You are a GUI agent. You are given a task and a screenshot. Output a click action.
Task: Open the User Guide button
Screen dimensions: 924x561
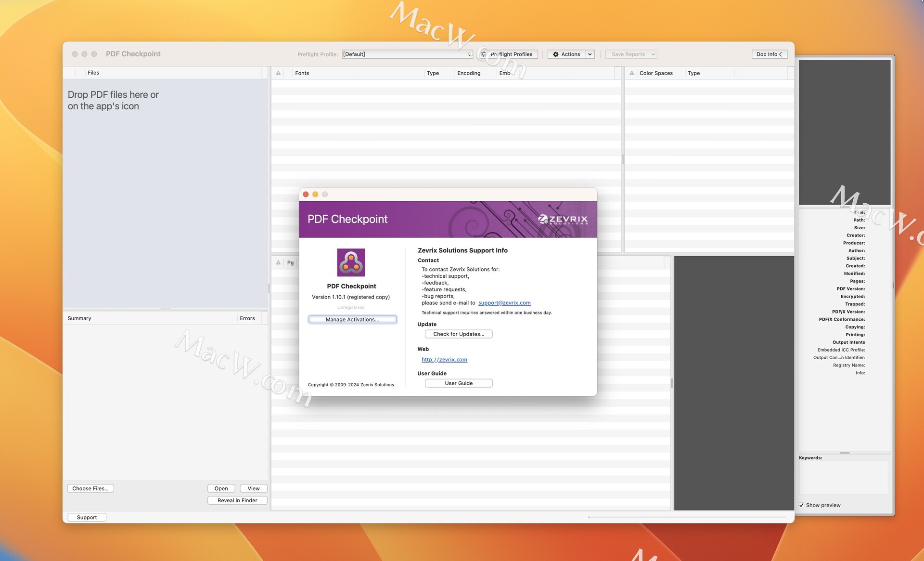[459, 383]
